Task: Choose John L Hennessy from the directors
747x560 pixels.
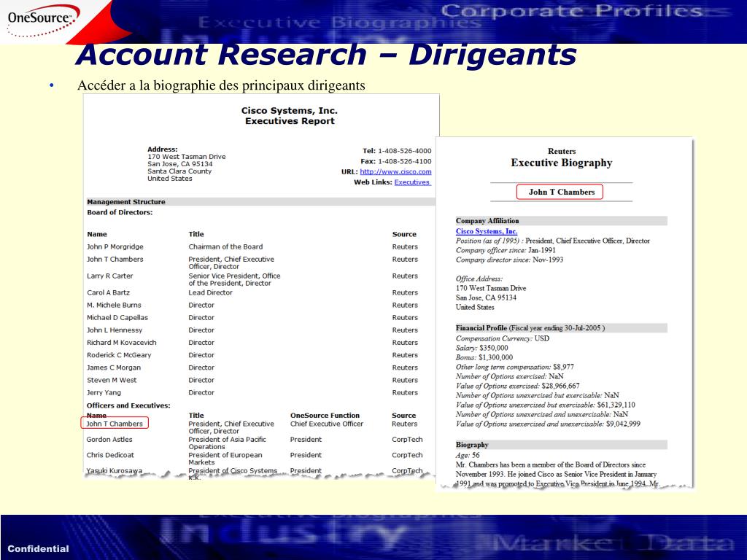Action: (x=115, y=330)
